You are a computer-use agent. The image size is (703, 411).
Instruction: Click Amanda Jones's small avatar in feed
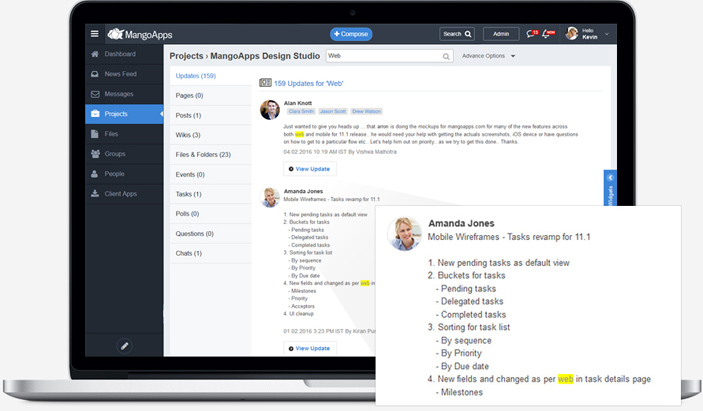(x=270, y=198)
